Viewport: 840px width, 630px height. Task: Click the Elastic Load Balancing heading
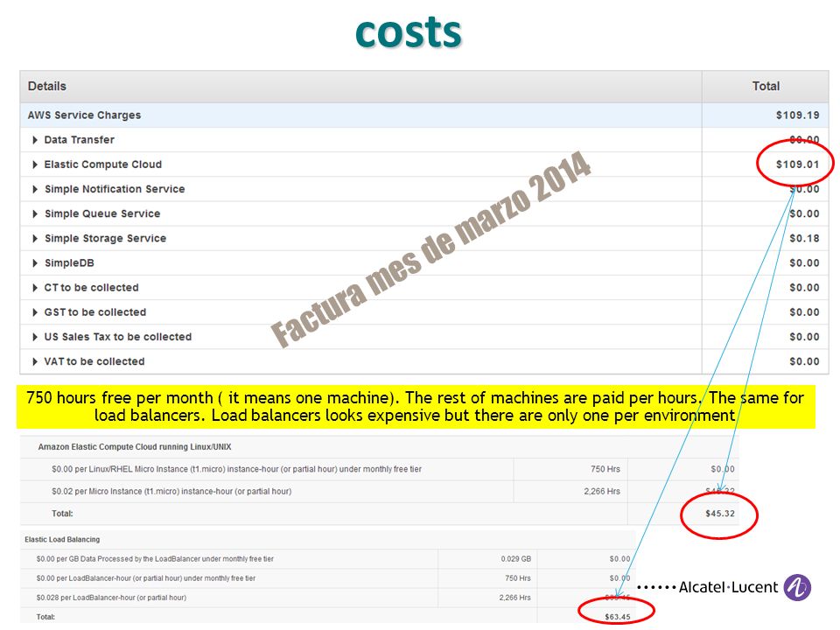click(x=62, y=540)
